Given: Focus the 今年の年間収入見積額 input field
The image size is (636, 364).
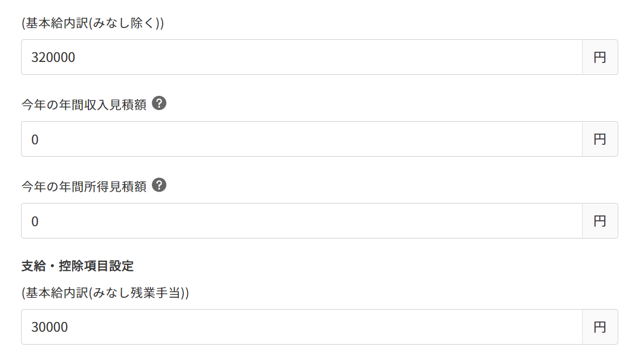Looking at the screenshot, I should pos(302,139).
